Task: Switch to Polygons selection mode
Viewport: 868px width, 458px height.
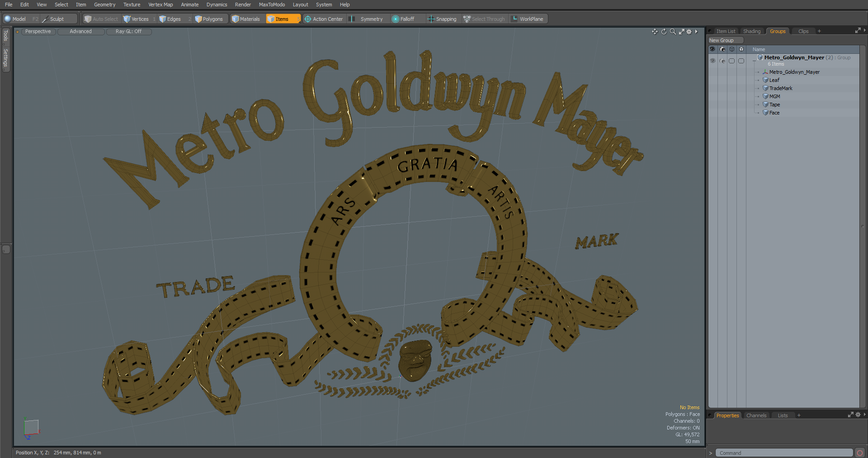Action: click(x=211, y=19)
